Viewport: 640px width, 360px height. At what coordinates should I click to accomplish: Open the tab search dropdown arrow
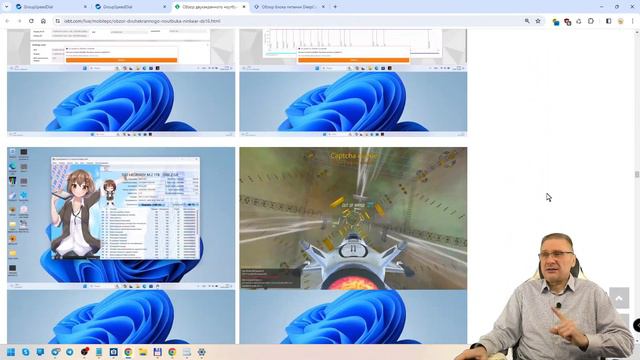click(x=6, y=7)
